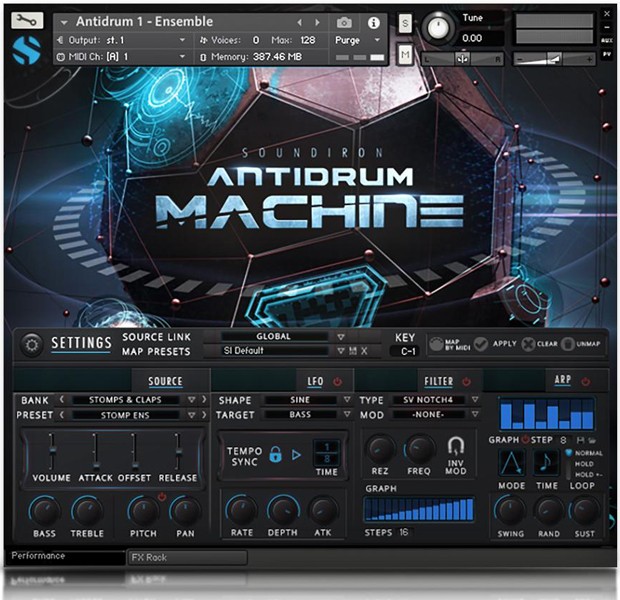This screenshot has width=620, height=600.
Task: Load an Arp graph with the folder icon
Action: click(x=592, y=440)
